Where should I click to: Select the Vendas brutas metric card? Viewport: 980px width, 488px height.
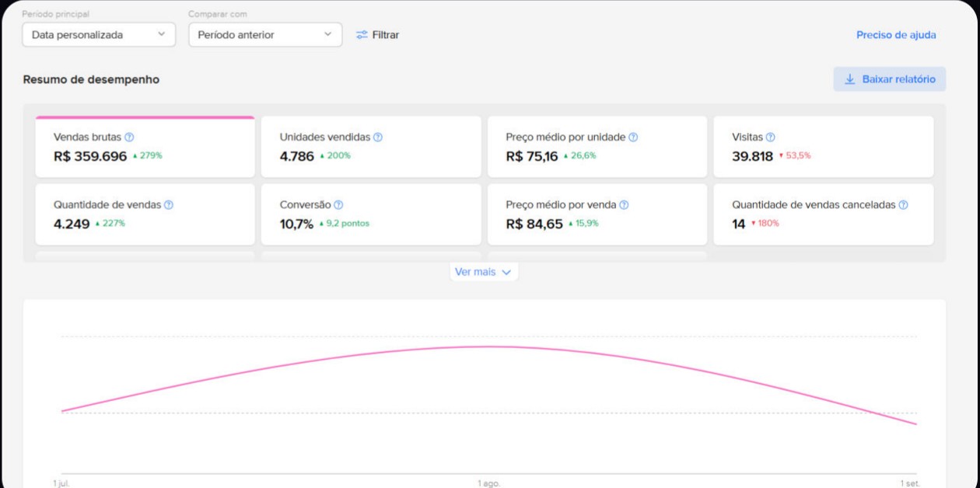[x=145, y=147]
